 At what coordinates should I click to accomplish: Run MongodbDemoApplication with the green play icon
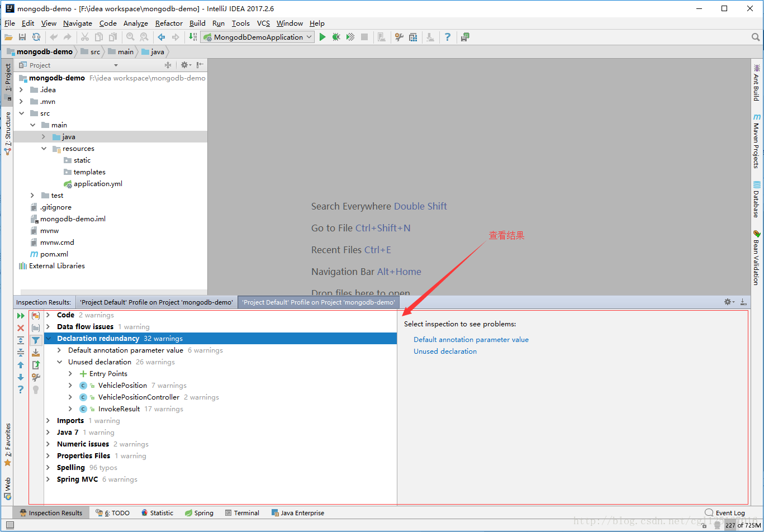click(x=322, y=37)
